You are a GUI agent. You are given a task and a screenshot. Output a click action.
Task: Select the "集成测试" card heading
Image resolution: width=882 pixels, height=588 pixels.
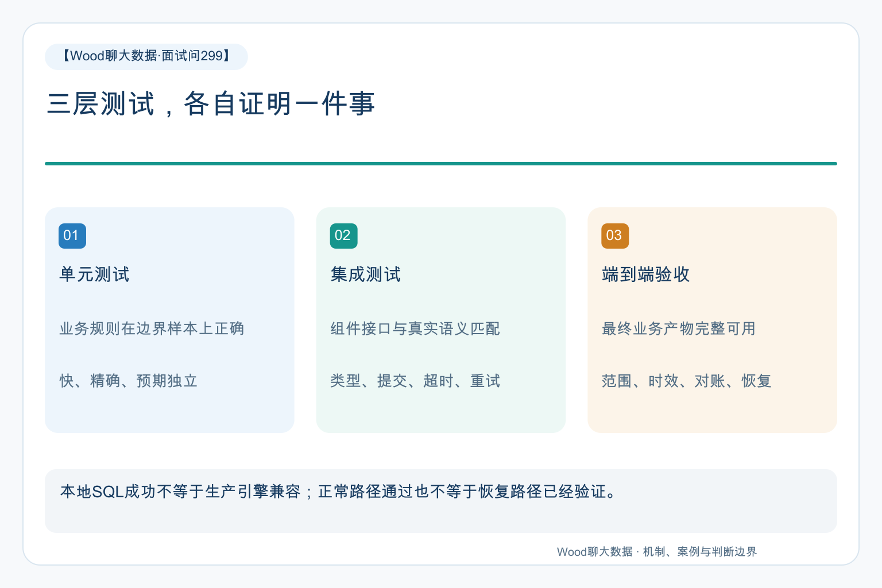pyautogui.click(x=366, y=274)
